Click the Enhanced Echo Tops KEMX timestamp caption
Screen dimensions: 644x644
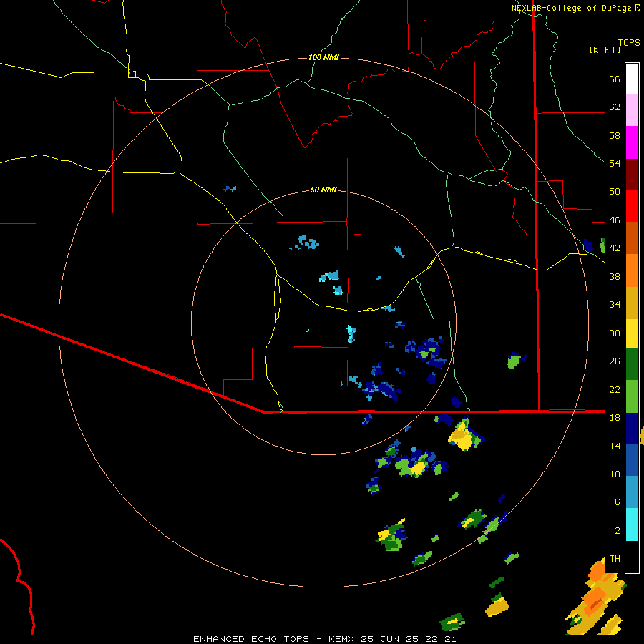pyautogui.click(x=324, y=639)
